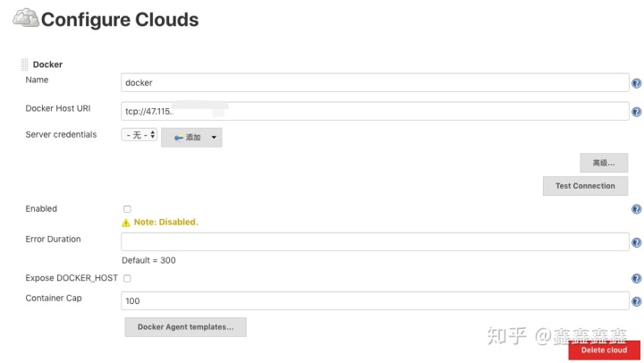
Task: Focus the Docker Host URI field
Action: click(x=375, y=111)
